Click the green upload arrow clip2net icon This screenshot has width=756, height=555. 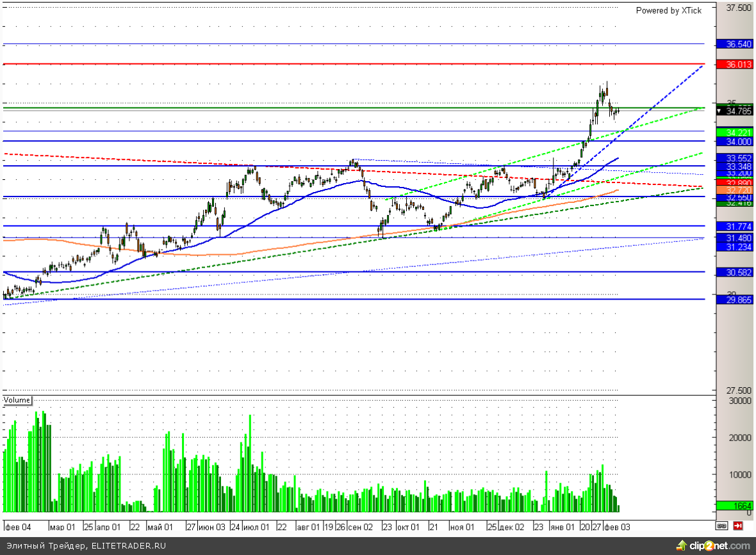pyautogui.click(x=680, y=546)
